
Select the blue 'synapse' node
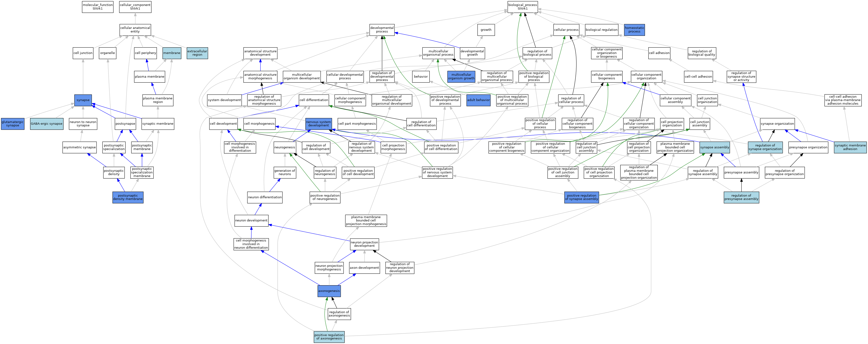coord(83,100)
